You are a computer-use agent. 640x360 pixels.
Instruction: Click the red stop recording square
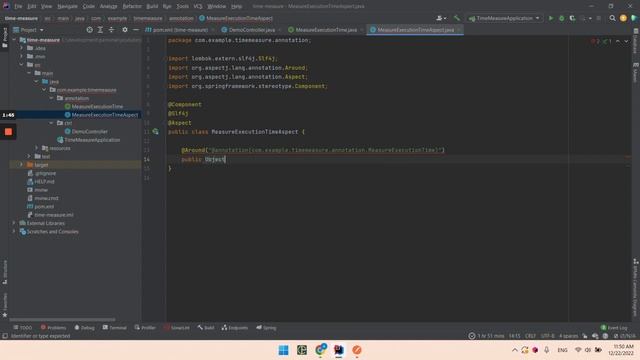click(x=8, y=131)
